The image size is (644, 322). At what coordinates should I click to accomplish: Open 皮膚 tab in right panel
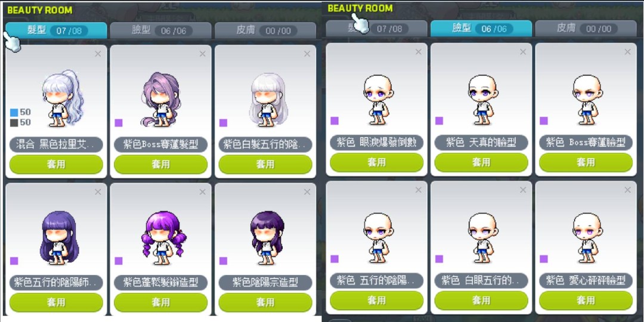coord(586,29)
